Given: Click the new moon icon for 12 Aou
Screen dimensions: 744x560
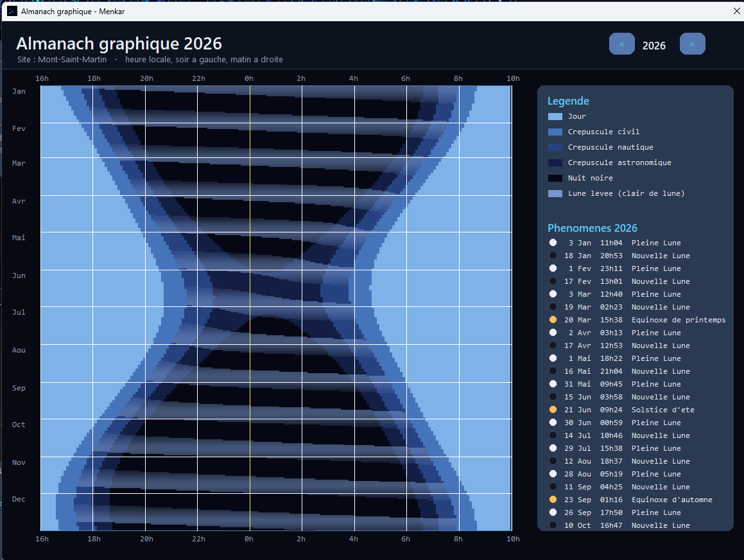Looking at the screenshot, I should pyautogui.click(x=553, y=460).
